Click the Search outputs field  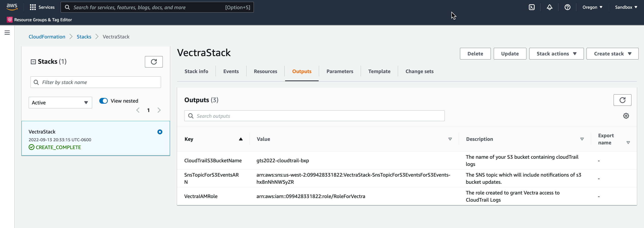314,116
